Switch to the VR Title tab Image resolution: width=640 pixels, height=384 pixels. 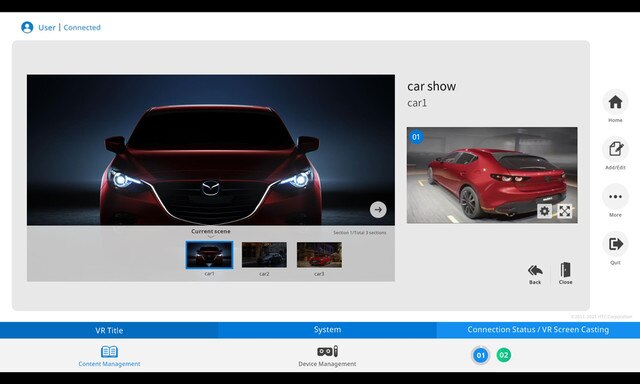tap(109, 330)
